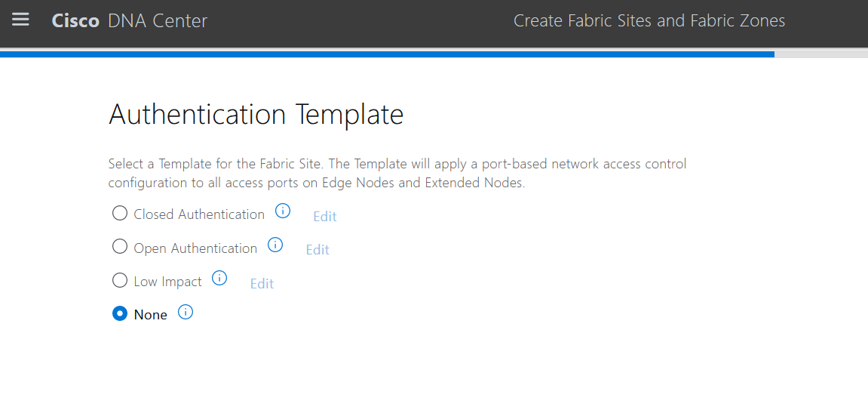868x413 pixels.
Task: Click the selected None radio button
Action: pyautogui.click(x=120, y=314)
